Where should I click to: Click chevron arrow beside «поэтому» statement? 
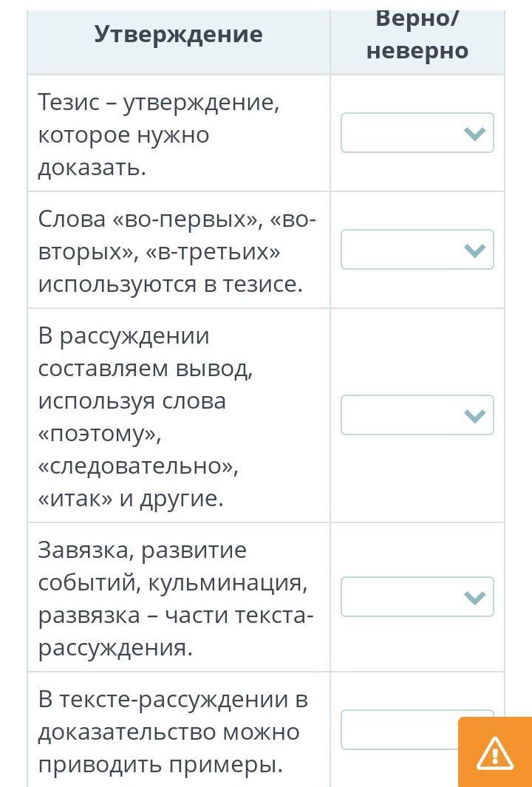pyautogui.click(x=474, y=416)
